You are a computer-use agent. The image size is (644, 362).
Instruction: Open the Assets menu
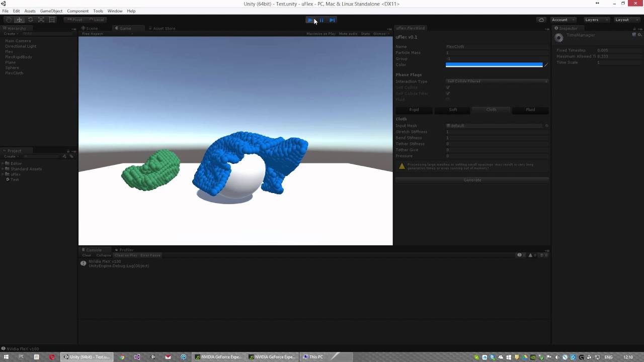pos(30,11)
